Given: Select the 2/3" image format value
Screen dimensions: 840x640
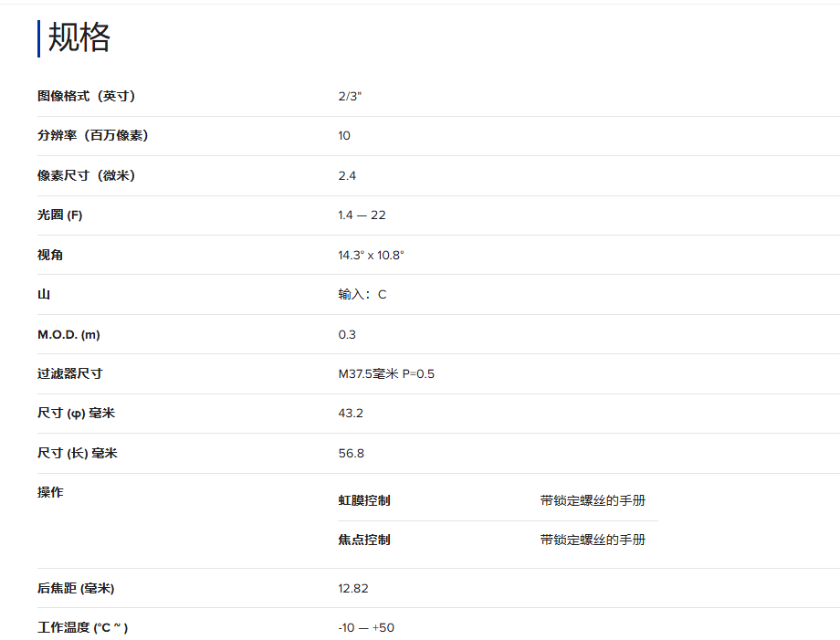Looking at the screenshot, I should [x=350, y=96].
